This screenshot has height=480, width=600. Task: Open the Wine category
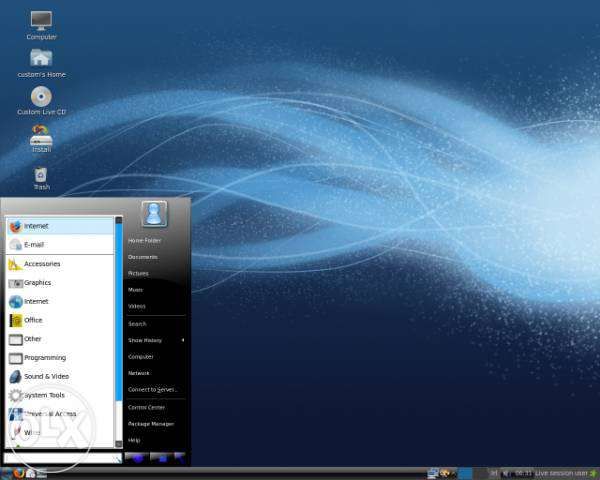click(60, 433)
